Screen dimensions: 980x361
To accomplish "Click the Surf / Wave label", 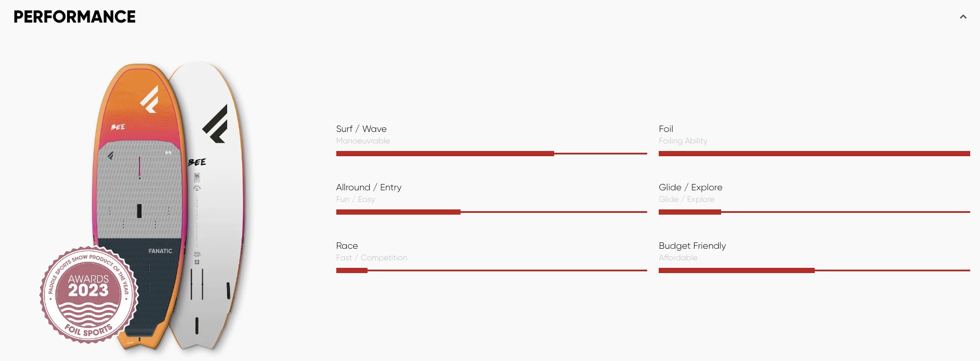I will pos(361,129).
